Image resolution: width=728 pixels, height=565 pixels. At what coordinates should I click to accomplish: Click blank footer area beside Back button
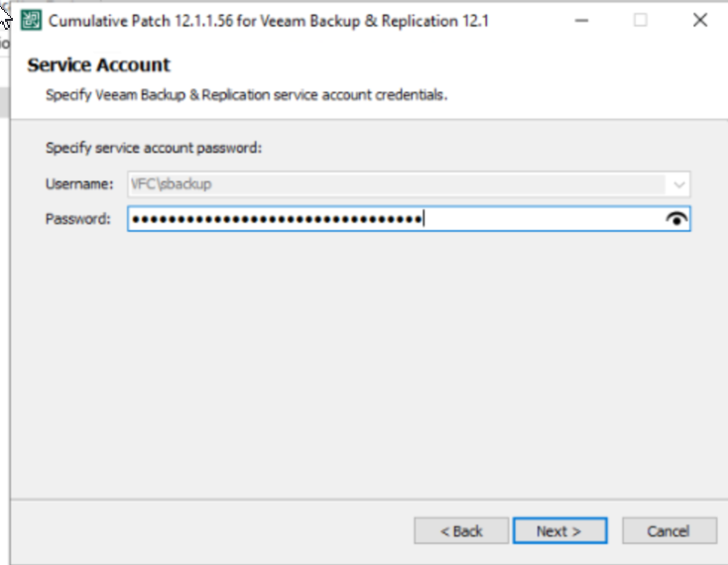click(209, 530)
